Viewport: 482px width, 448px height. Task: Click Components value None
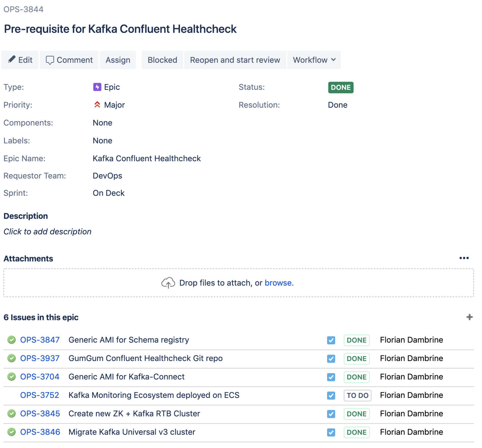103,123
